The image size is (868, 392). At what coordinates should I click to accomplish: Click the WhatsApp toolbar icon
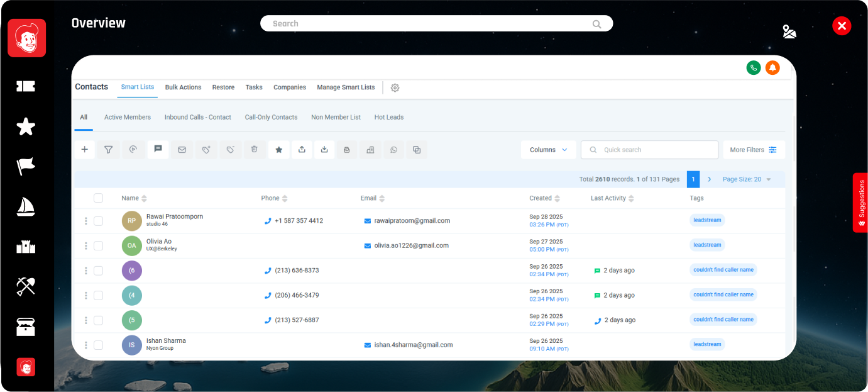click(393, 150)
